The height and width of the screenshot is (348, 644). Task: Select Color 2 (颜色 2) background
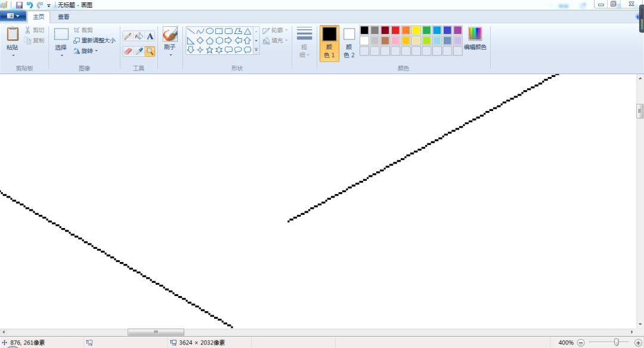[x=349, y=43]
